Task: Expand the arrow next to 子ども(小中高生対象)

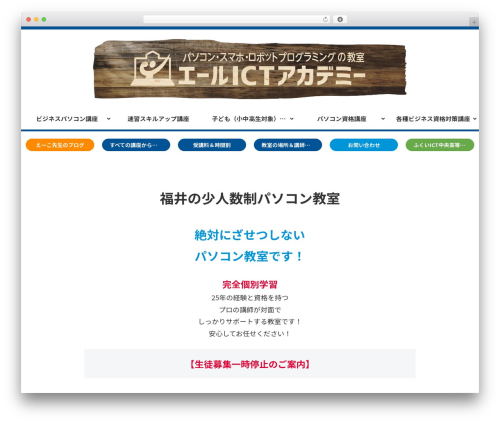Action: coord(292,119)
